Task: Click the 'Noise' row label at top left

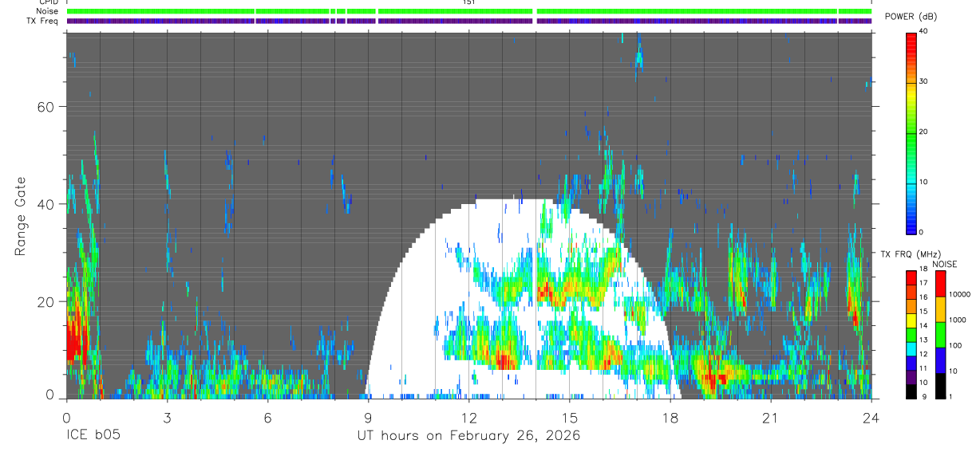Action: click(x=48, y=11)
